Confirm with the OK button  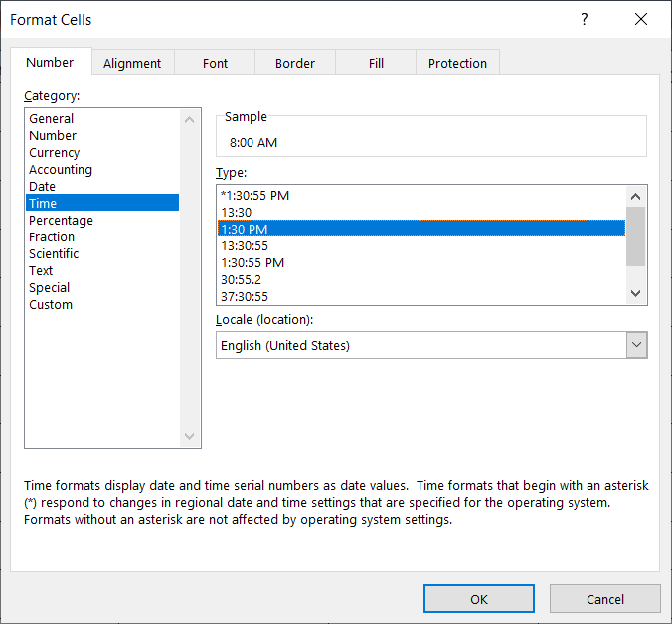[479, 599]
